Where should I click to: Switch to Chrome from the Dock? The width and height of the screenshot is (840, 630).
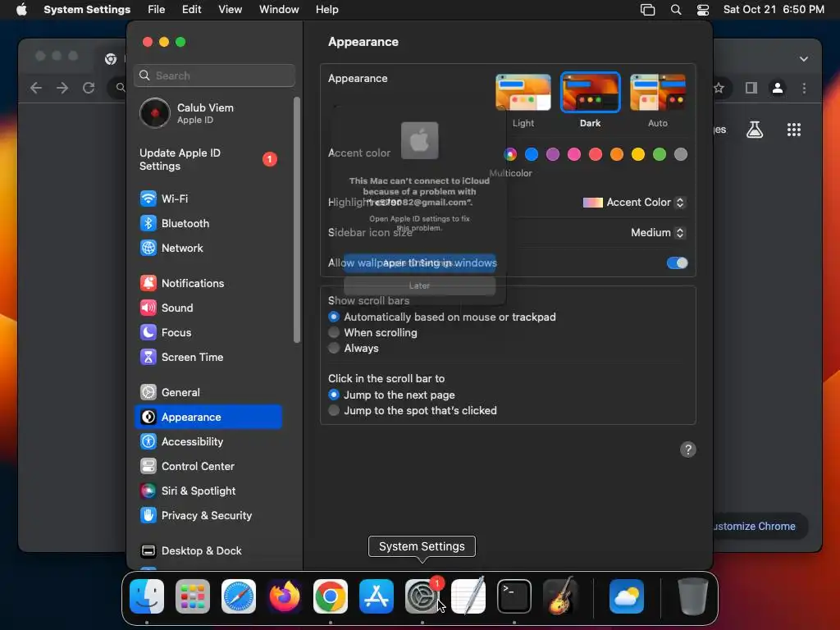pyautogui.click(x=331, y=596)
